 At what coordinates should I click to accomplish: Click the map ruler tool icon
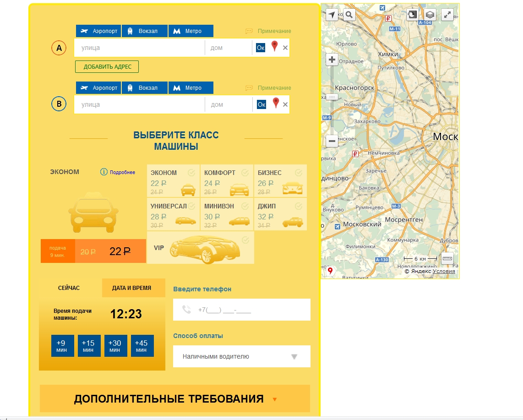[x=447, y=258]
